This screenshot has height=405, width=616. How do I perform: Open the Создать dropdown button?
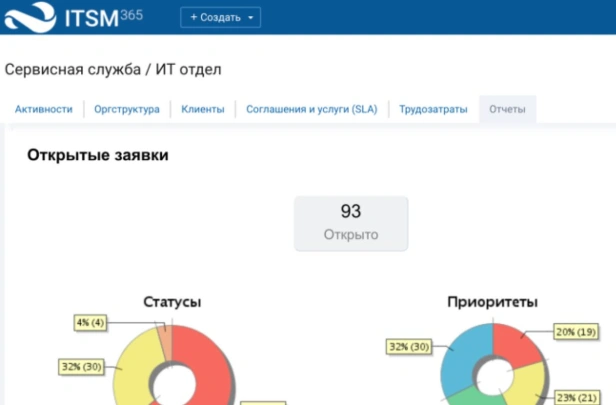coord(220,17)
